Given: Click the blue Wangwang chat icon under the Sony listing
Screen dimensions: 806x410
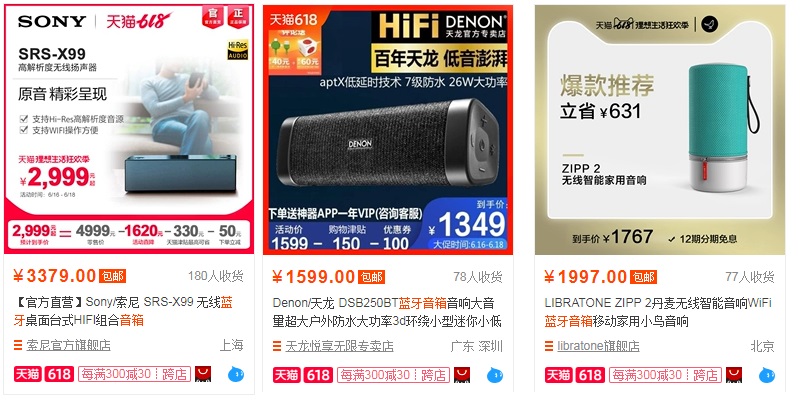Looking at the screenshot, I should [x=236, y=375].
